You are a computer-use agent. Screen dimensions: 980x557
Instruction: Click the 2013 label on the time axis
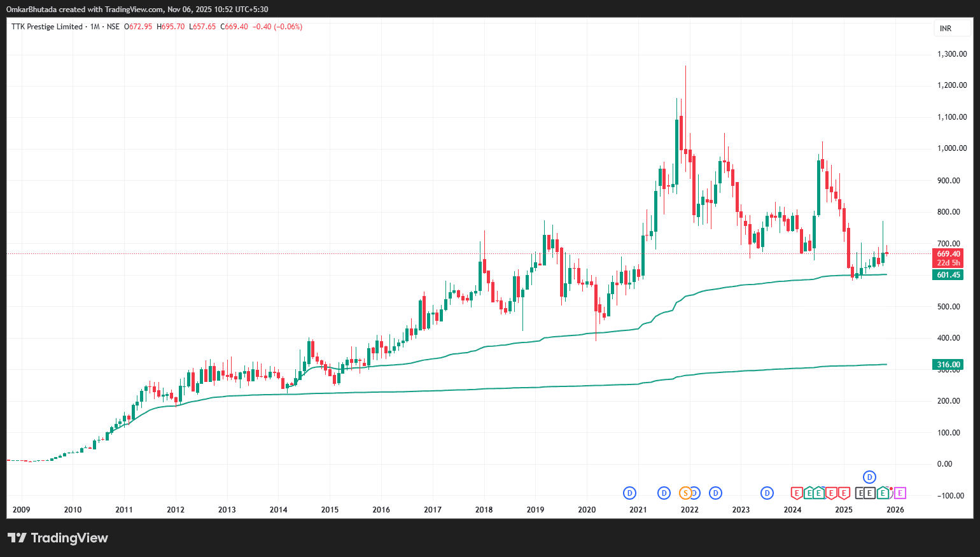[227, 509]
